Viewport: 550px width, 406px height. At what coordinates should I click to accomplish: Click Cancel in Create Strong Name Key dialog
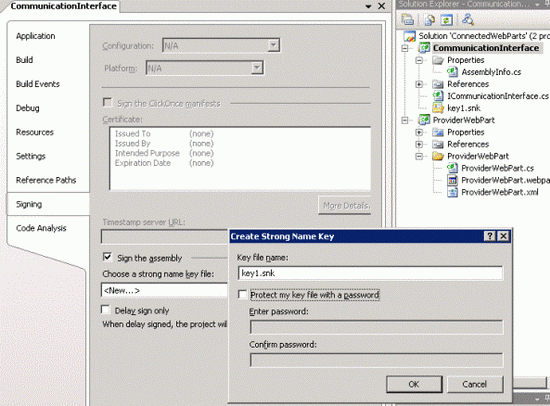click(475, 384)
